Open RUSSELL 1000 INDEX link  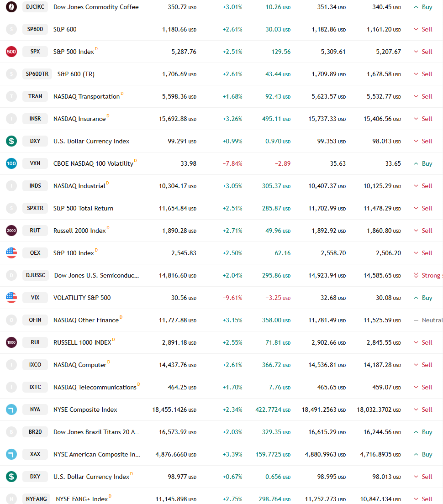pos(82,342)
